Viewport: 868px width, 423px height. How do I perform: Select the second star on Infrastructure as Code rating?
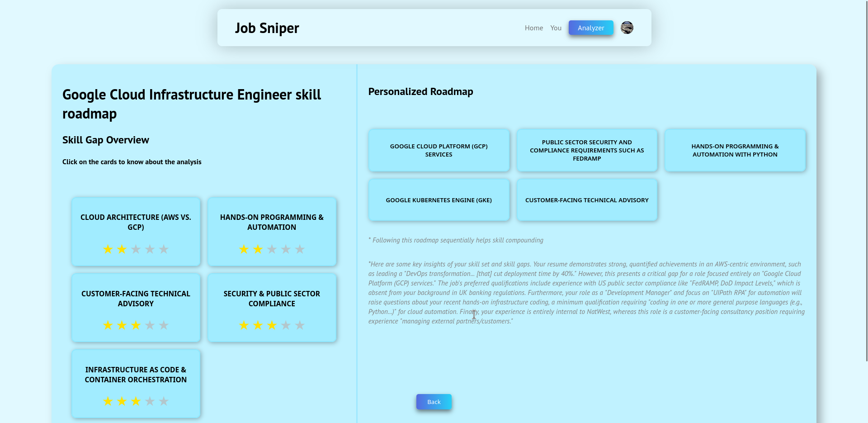(122, 401)
